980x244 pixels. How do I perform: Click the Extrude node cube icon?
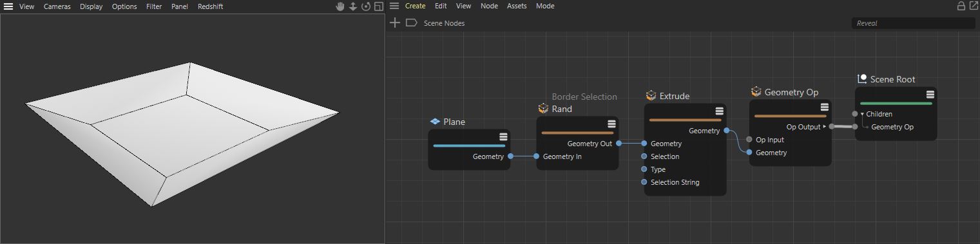651,95
